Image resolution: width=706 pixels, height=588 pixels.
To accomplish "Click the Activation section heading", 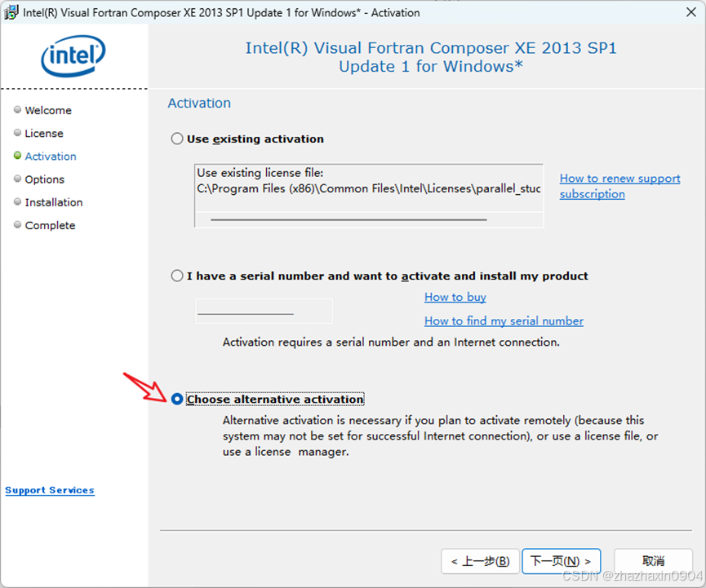I will pos(199,103).
